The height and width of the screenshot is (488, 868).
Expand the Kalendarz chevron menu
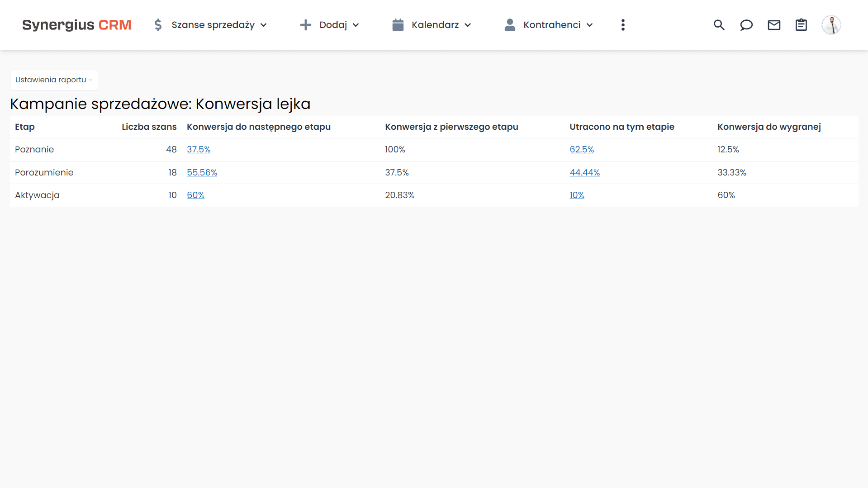coord(468,25)
